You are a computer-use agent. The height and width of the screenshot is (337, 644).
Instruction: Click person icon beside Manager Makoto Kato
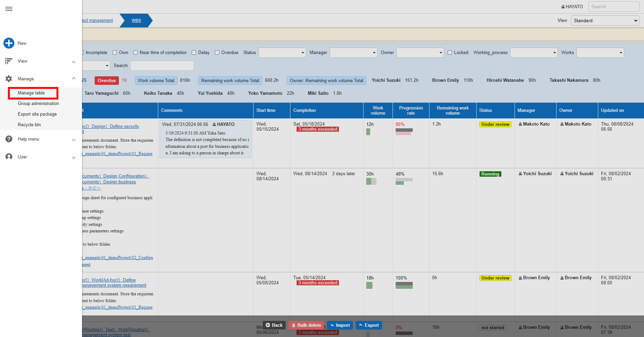point(520,124)
